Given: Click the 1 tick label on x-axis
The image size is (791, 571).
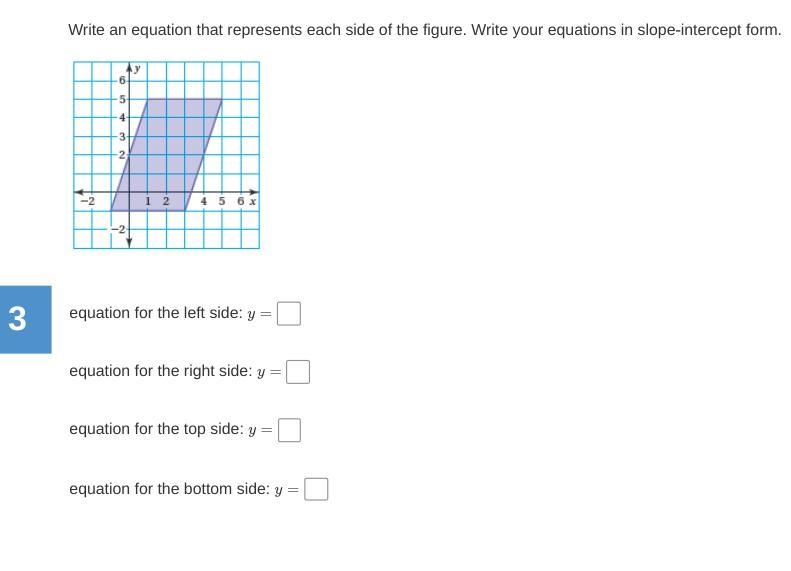Looking at the screenshot, I should tap(148, 201).
